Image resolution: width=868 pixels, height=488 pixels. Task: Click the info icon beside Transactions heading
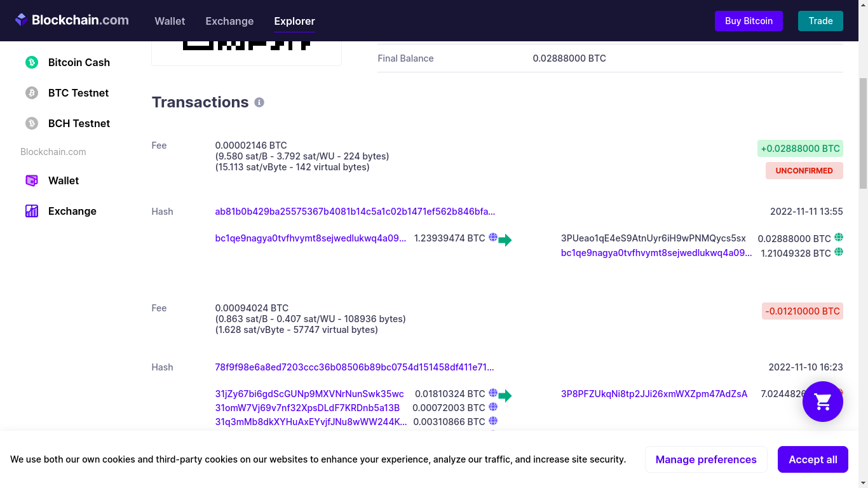pyautogui.click(x=259, y=102)
